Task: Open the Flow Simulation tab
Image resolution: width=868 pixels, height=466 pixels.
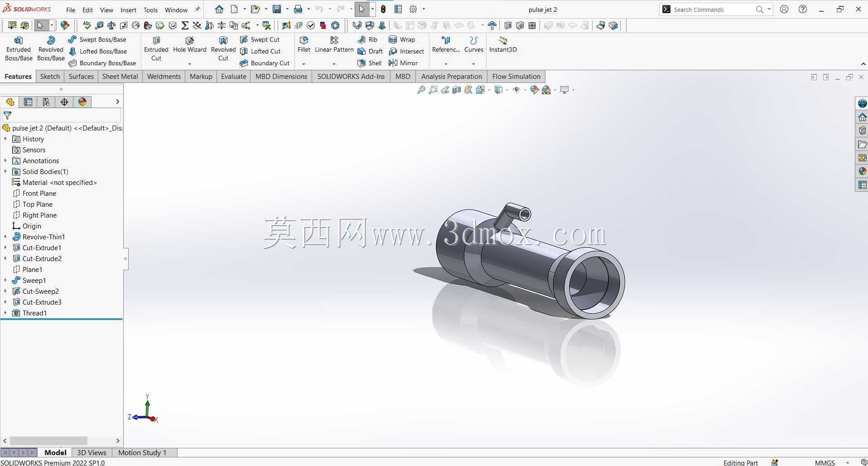Action: tap(516, 77)
